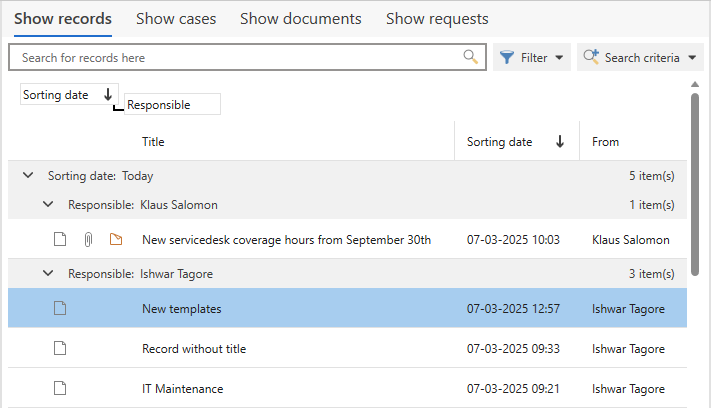This screenshot has width=711, height=408.
Task: Switch to the Show cases tab
Action: 174,19
